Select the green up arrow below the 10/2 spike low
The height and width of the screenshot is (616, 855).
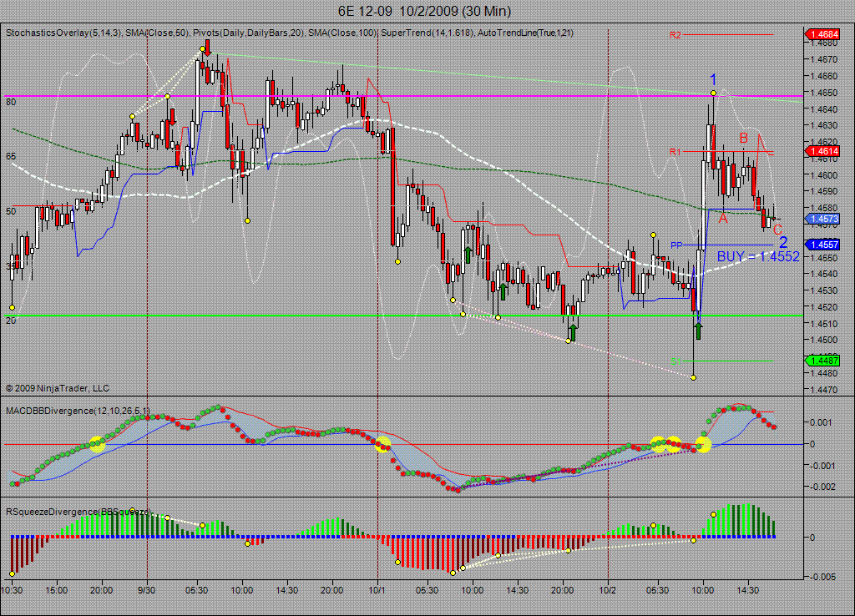[698, 331]
